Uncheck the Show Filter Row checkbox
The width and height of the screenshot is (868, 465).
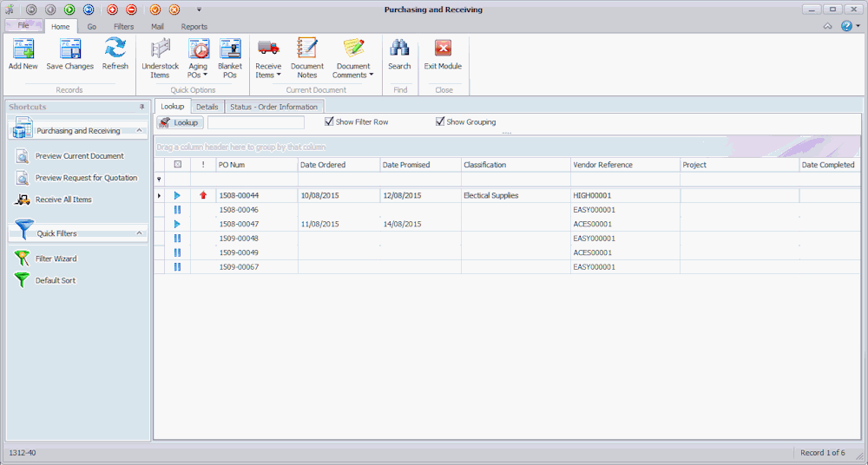click(x=330, y=122)
